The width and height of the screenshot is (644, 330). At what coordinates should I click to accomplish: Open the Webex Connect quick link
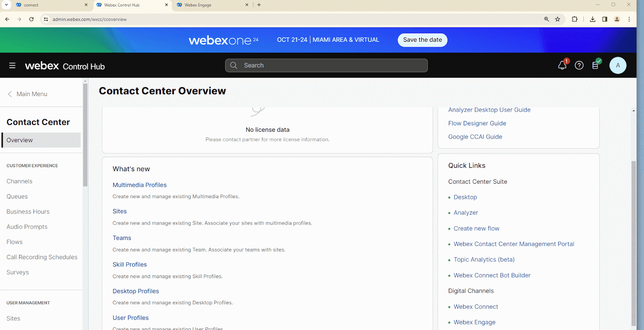476,307
